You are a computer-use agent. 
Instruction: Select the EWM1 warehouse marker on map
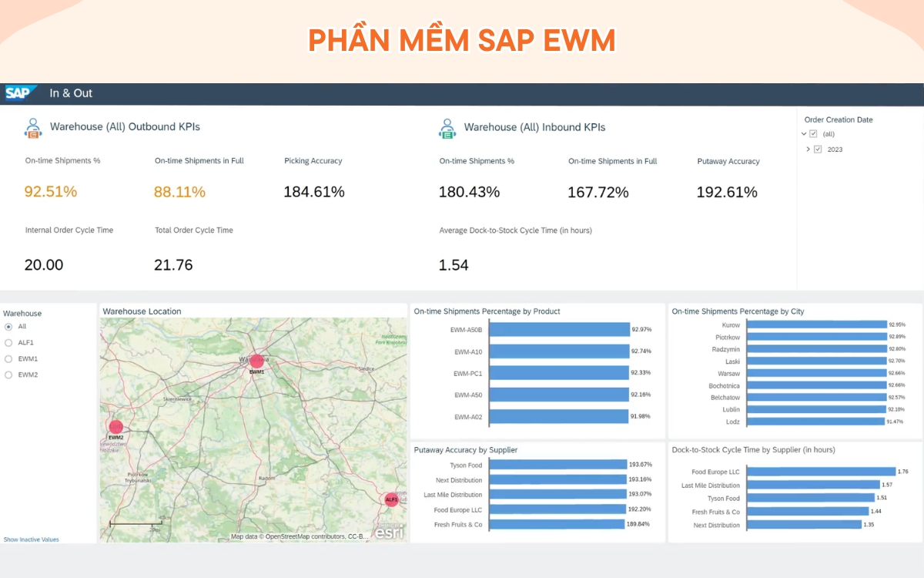click(256, 361)
